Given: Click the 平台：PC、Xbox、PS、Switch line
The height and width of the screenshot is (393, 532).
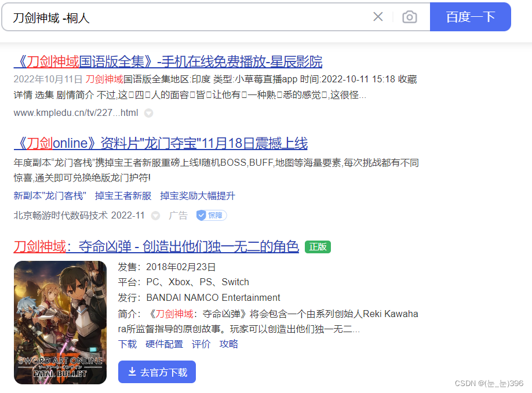Looking at the screenshot, I should click(183, 282).
